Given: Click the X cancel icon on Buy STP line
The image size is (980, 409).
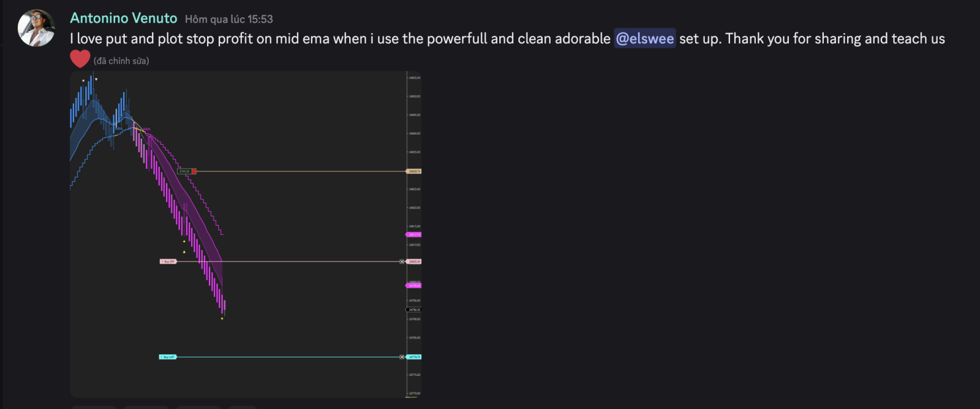Looking at the screenshot, I should tap(402, 262).
